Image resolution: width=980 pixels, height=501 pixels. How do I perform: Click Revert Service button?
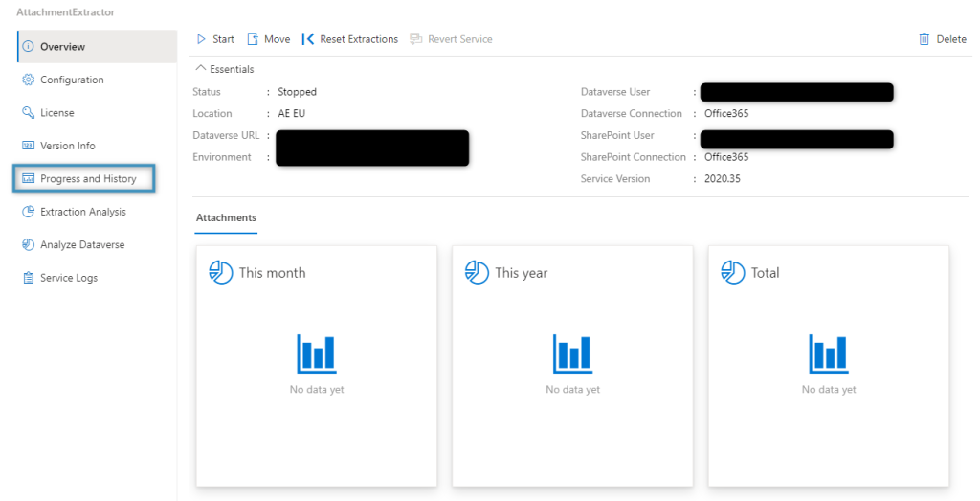(452, 38)
